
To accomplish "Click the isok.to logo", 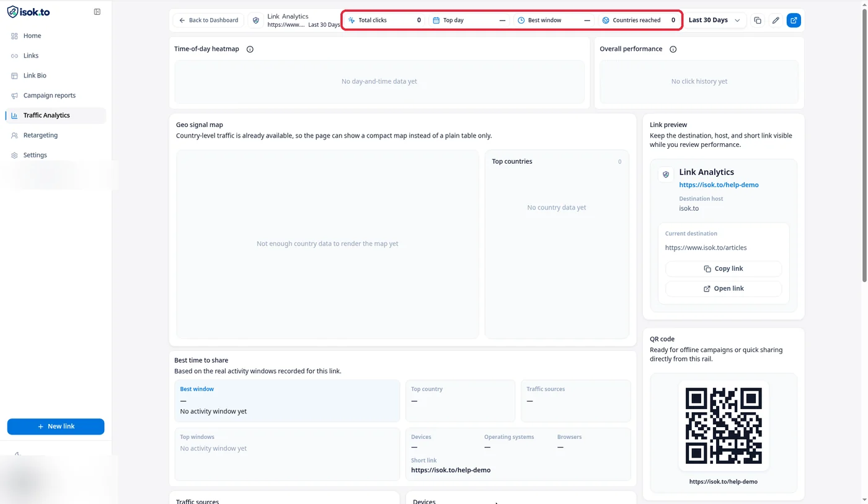I will tap(29, 12).
